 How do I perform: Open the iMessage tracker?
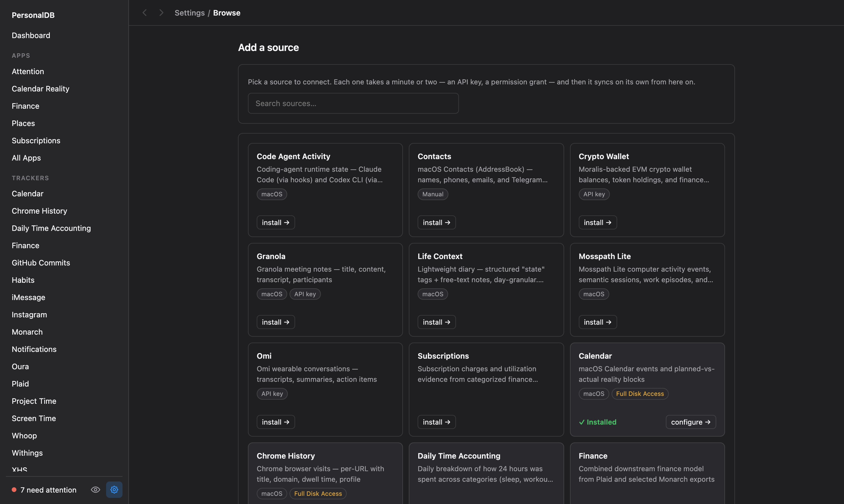(x=28, y=297)
